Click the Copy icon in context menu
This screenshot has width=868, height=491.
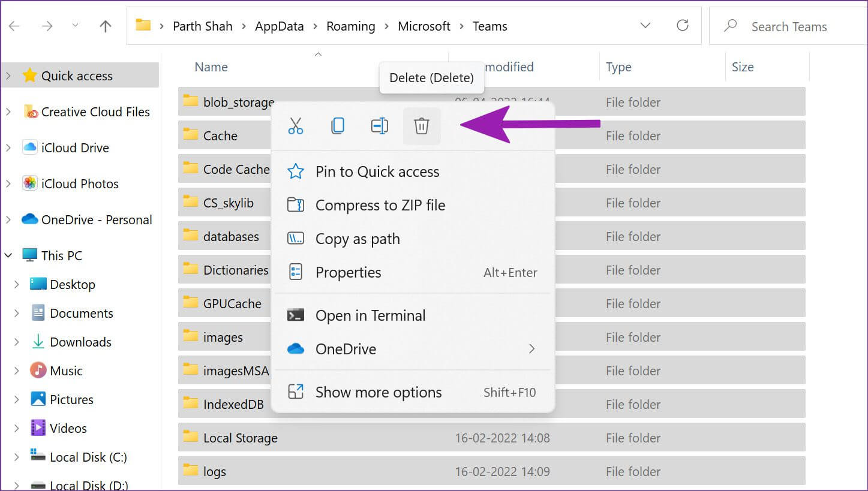click(x=338, y=126)
